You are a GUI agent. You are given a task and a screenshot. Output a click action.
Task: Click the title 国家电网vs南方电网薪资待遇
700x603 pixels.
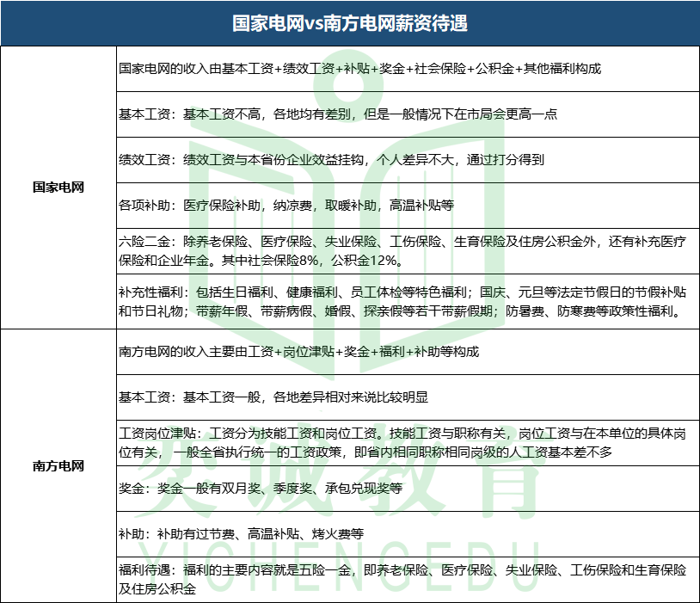[x=350, y=23]
